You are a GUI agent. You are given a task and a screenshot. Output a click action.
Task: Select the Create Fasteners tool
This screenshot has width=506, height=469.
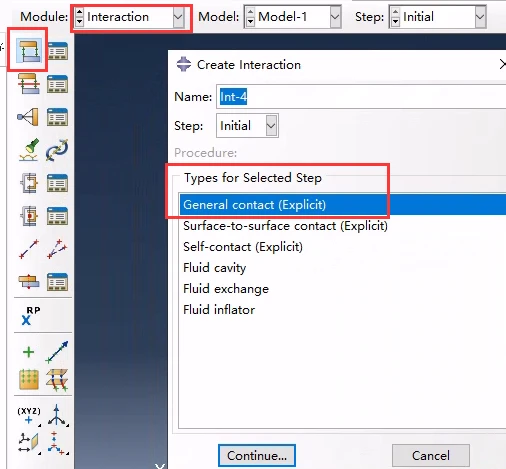point(29,282)
